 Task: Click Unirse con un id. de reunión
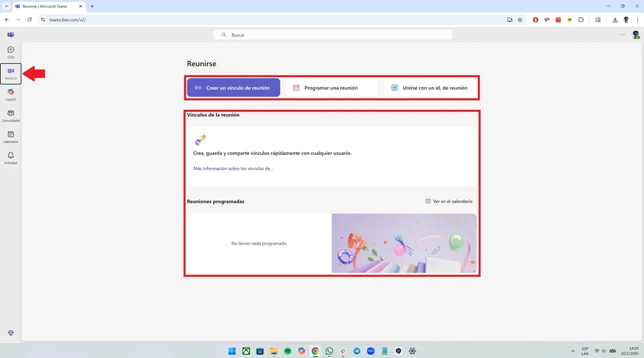(430, 88)
